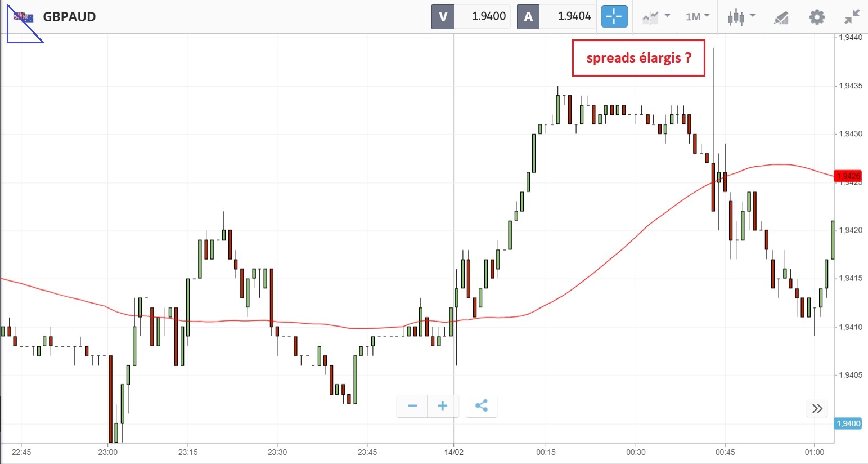Click the A buy button
This screenshot has height=464, width=868.
click(528, 16)
